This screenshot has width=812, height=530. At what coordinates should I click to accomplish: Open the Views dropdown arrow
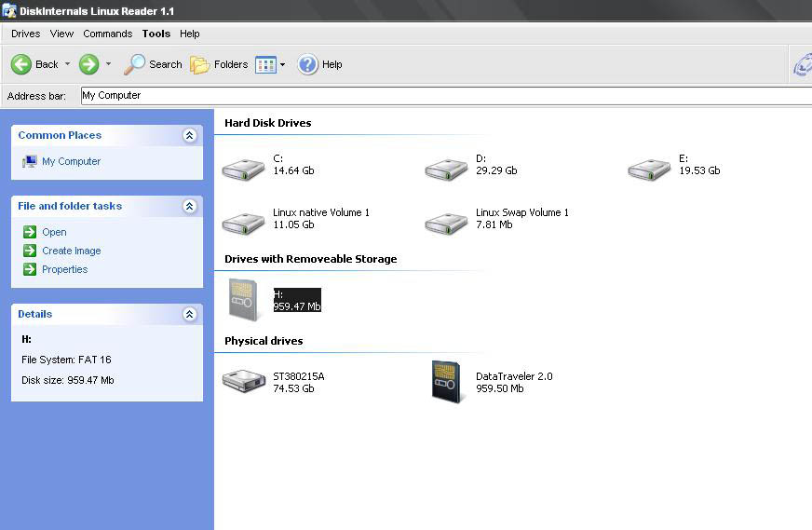click(x=283, y=65)
